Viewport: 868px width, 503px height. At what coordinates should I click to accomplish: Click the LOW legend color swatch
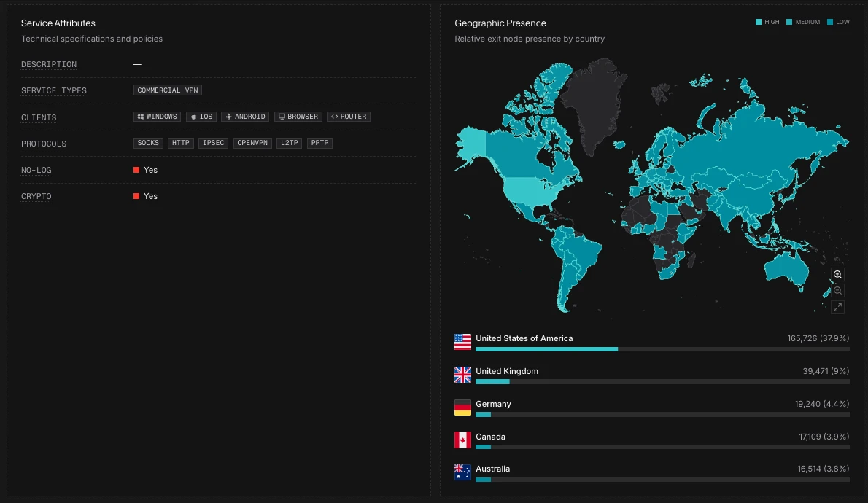click(x=830, y=22)
